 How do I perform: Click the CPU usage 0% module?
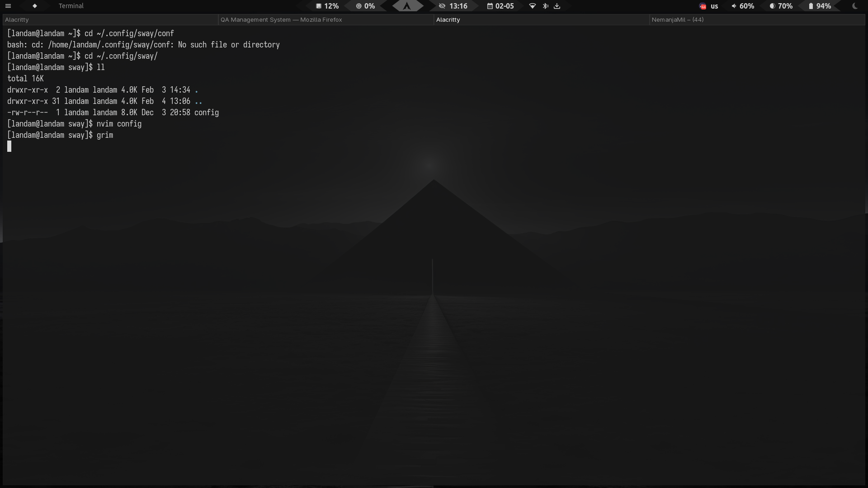pyautogui.click(x=365, y=6)
